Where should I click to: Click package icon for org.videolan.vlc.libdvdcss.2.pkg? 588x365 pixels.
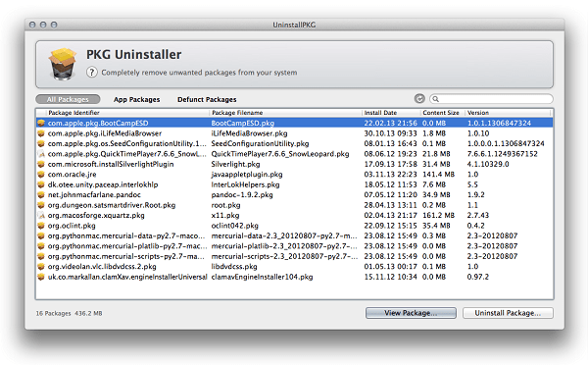click(x=41, y=267)
